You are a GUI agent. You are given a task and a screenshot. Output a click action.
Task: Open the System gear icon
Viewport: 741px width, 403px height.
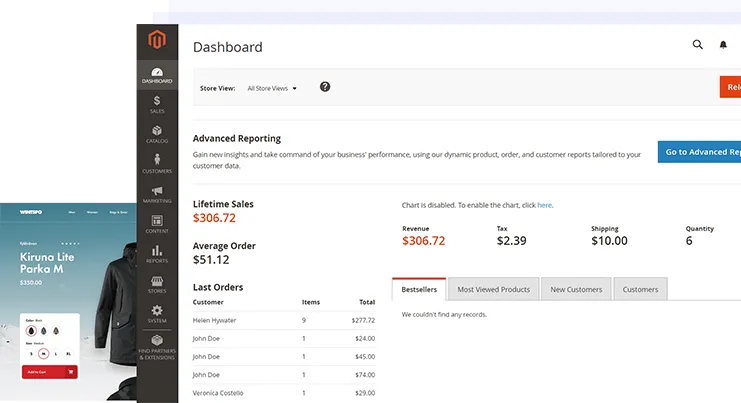[x=157, y=313]
